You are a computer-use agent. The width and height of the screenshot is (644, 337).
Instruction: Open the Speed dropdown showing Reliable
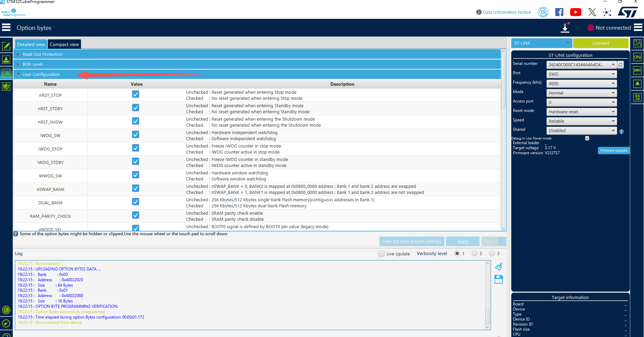[581, 121]
